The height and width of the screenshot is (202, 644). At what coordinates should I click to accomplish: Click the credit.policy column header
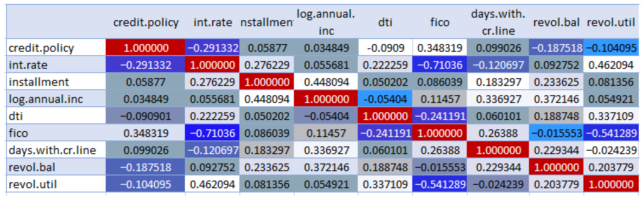point(146,23)
